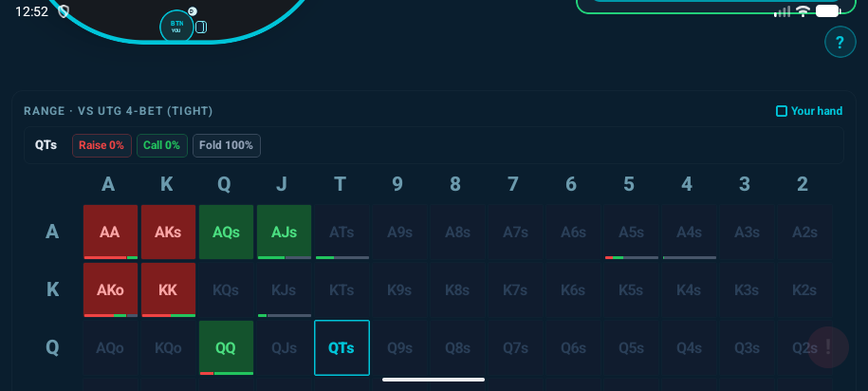This screenshot has width=868, height=391.
Task: Select the Raise 0% action chip
Action: click(x=102, y=145)
